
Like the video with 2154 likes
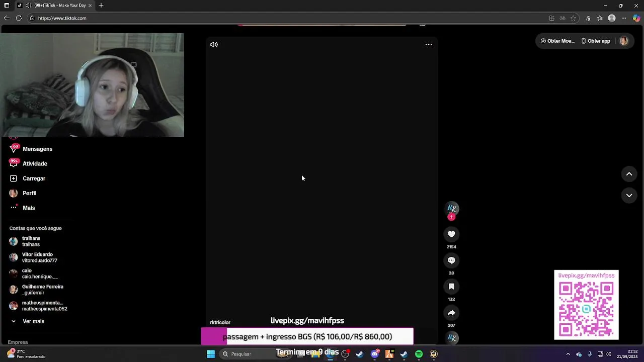point(451,234)
